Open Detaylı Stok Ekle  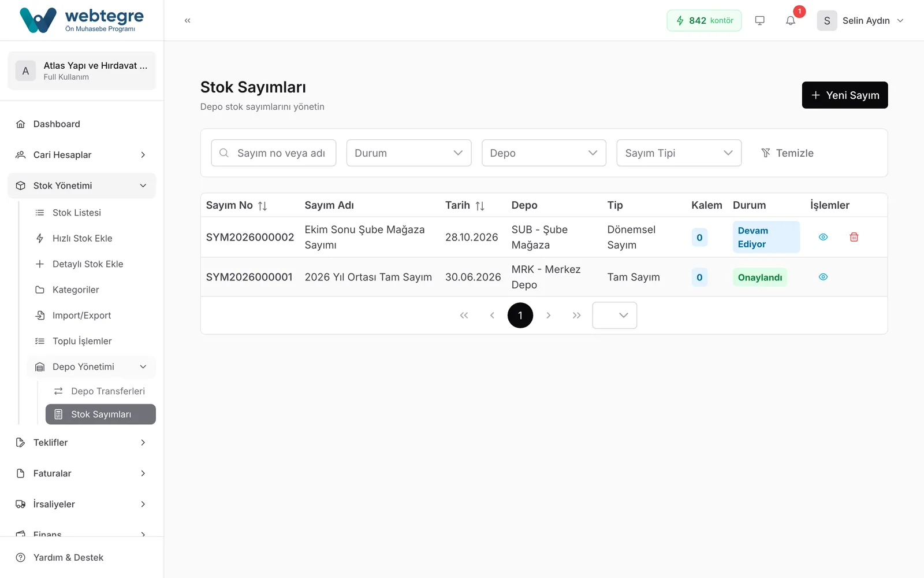pyautogui.click(x=91, y=264)
